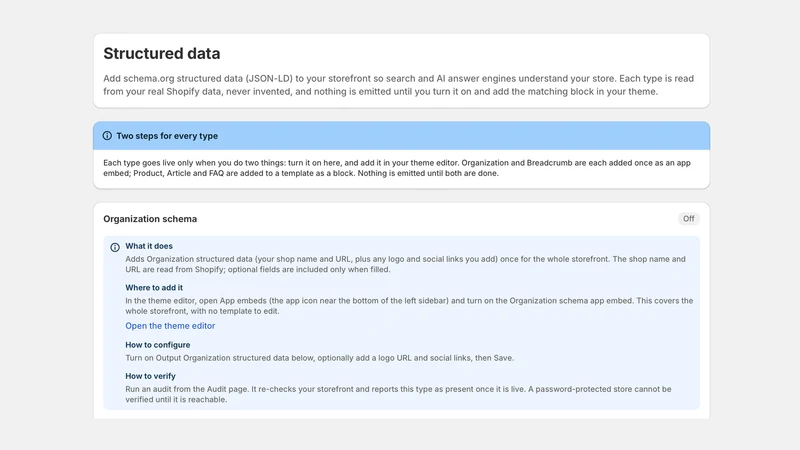The width and height of the screenshot is (800, 450).
Task: Select the Organization schema section title
Action: [x=150, y=218]
